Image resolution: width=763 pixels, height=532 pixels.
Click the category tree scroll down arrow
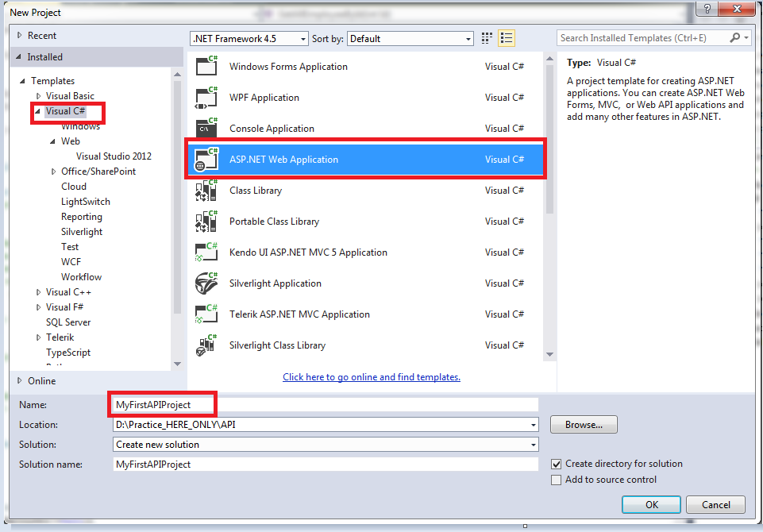[177, 364]
